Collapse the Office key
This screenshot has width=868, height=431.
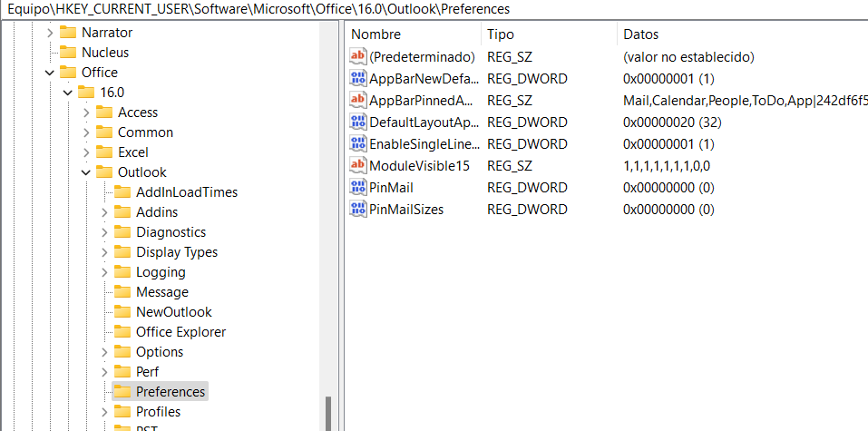coord(50,73)
